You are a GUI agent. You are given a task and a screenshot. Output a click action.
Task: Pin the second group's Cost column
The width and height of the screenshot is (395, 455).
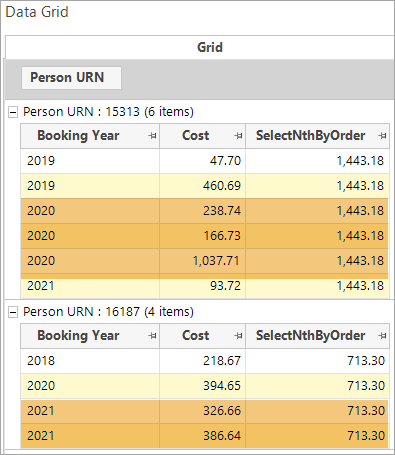[x=238, y=336]
